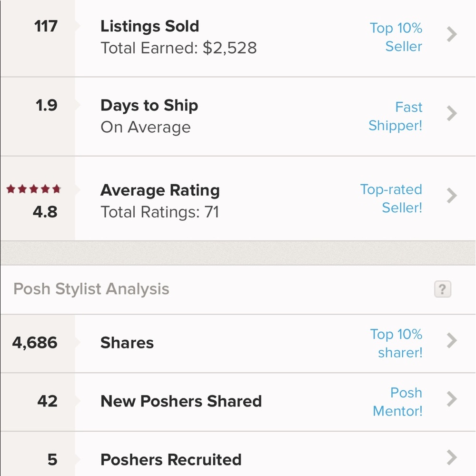Screen dimensions: 476x476
Task: Select the Average Rating title
Action: click(x=160, y=190)
